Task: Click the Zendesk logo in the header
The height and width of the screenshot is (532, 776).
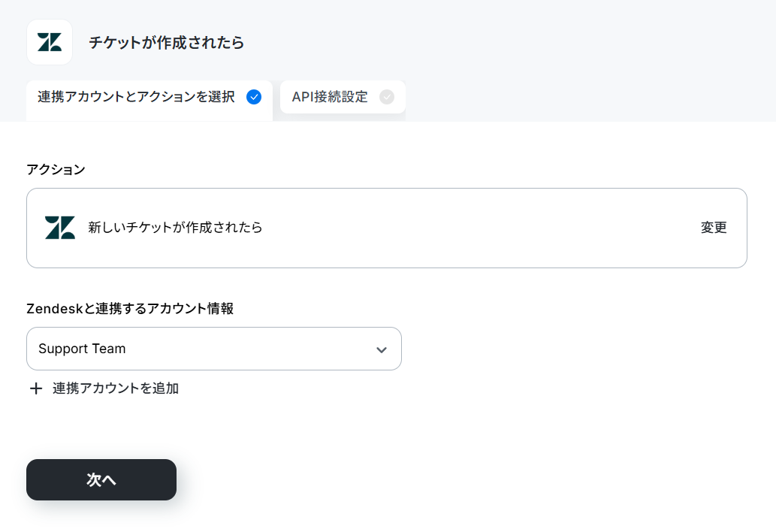Action: point(50,42)
